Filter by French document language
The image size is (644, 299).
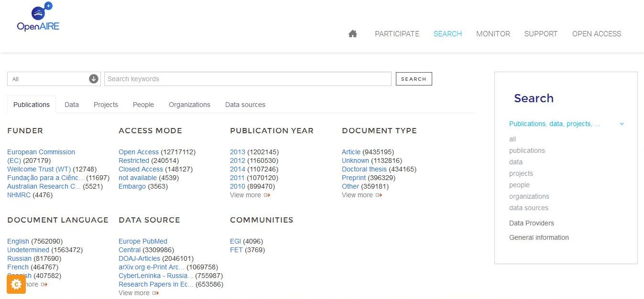click(18, 267)
